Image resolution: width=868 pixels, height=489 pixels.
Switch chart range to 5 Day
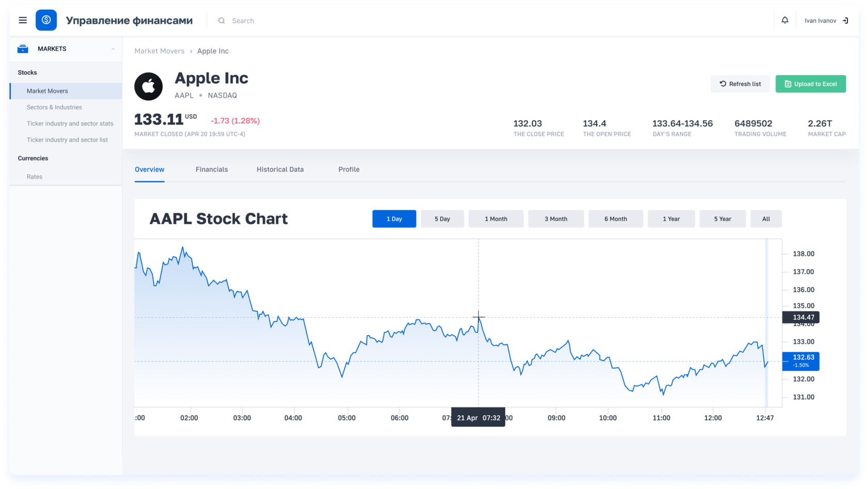coord(442,219)
